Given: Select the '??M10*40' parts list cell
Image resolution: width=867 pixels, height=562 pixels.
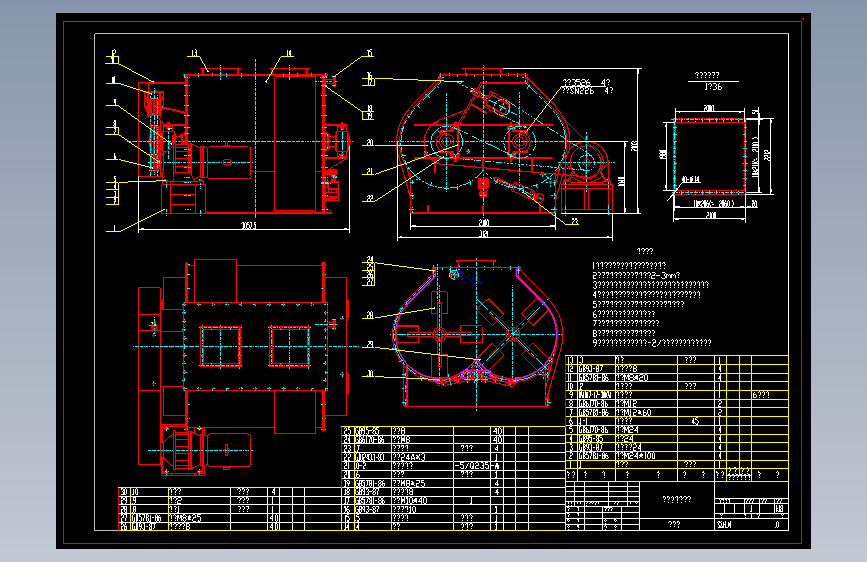Looking at the screenshot, I should point(410,501).
